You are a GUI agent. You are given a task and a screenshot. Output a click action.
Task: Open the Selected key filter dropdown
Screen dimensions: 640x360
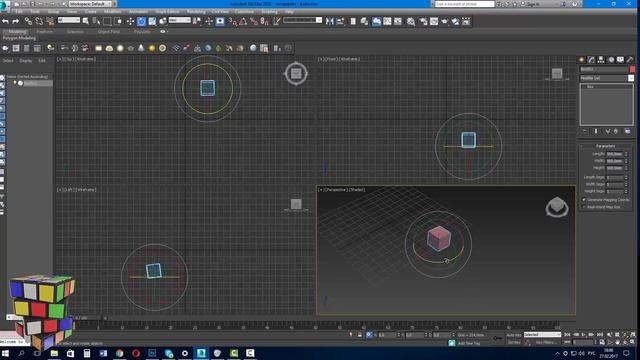(x=542, y=335)
